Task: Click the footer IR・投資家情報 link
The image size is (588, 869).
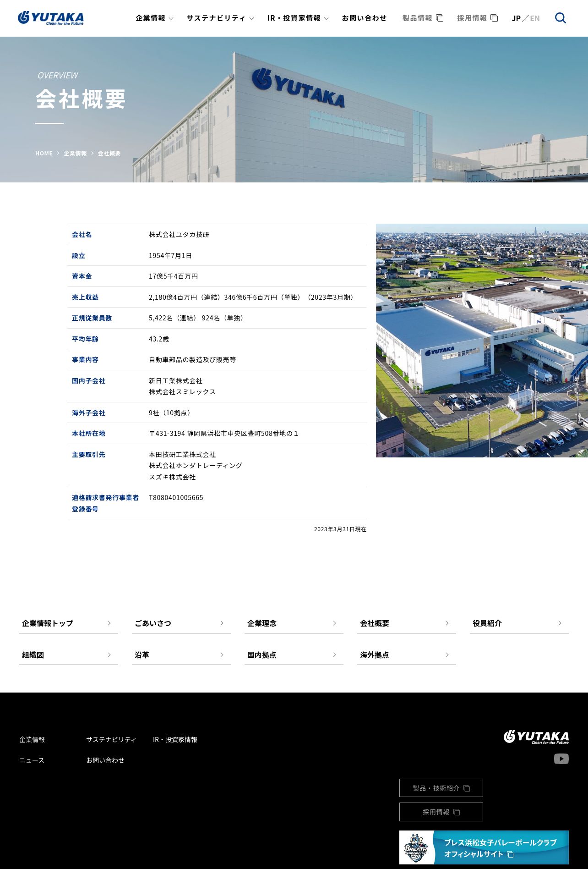Action: click(x=175, y=739)
